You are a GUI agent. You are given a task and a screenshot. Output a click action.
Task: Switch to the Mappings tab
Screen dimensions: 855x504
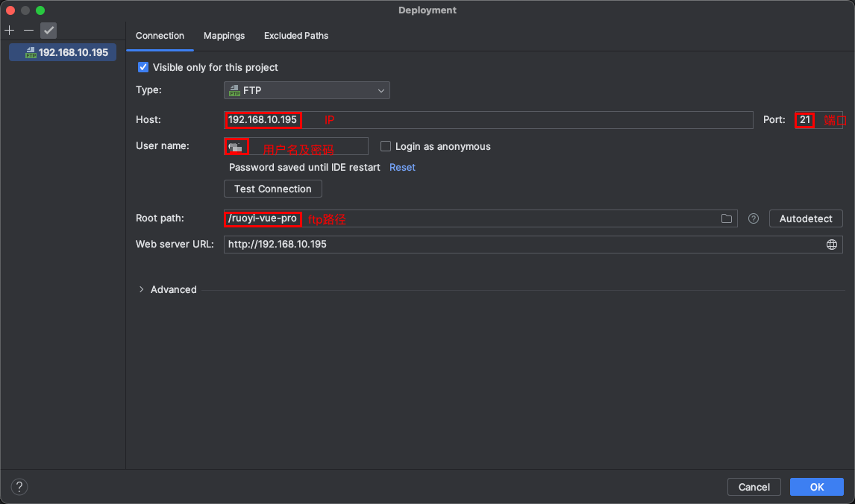tap(224, 36)
